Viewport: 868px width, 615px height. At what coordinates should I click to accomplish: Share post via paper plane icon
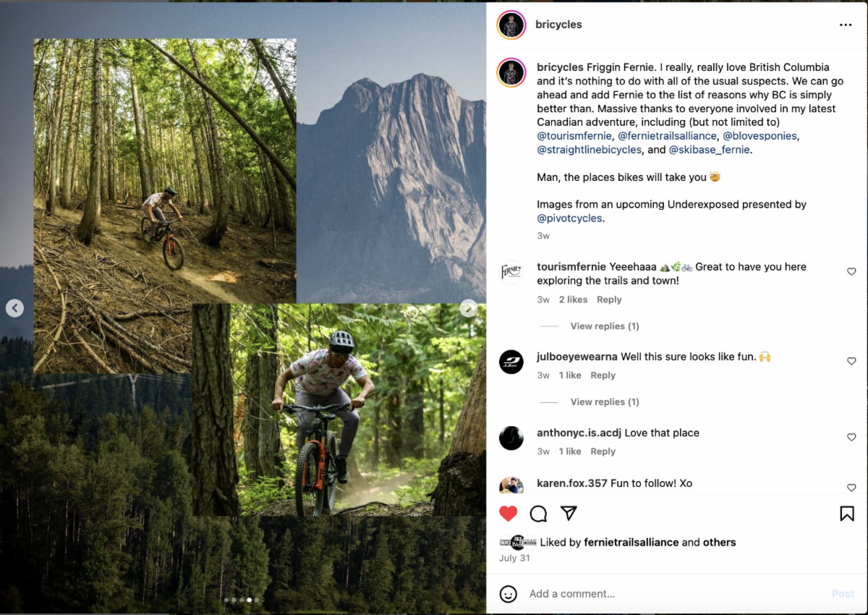click(x=569, y=513)
